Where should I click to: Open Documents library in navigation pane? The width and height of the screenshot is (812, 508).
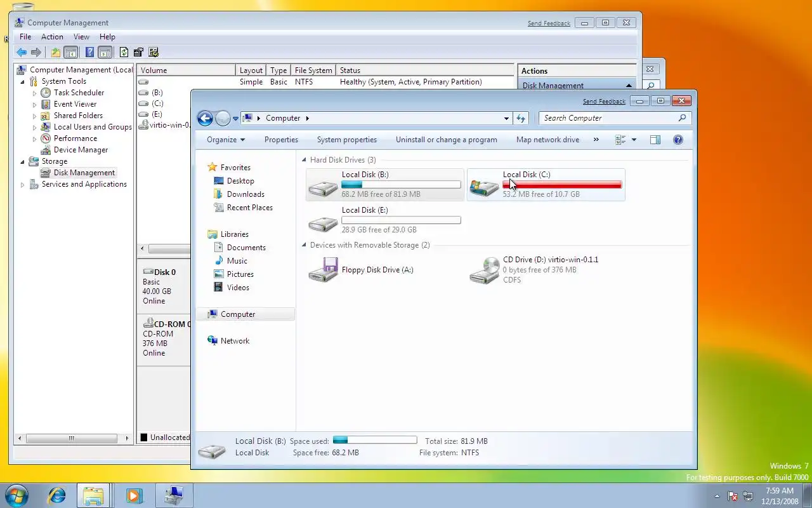click(246, 248)
